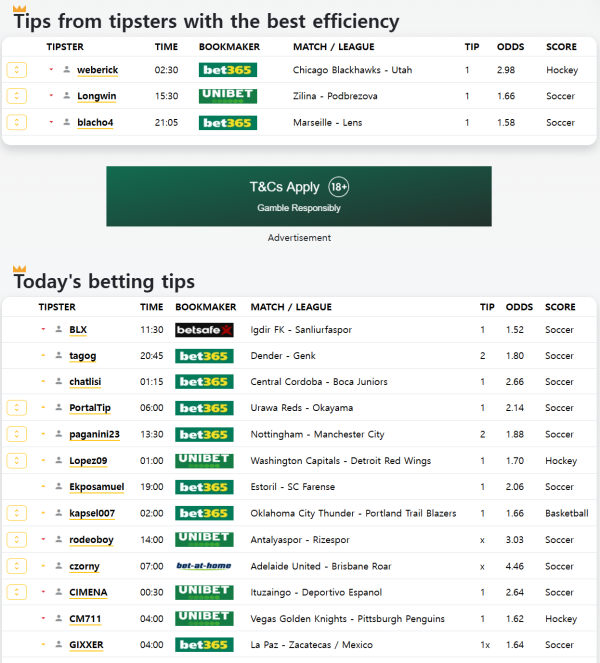Open tipster rodeoboy's profile link
This screenshot has height=663, width=600.
90,540
